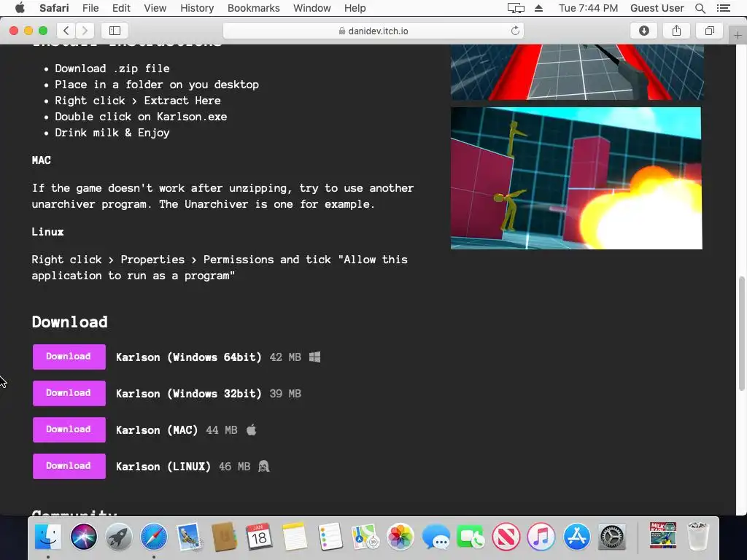Viewport: 747px width, 560px height.
Task: Go forward using Safari's forward arrow
Action: pyautogui.click(x=85, y=31)
